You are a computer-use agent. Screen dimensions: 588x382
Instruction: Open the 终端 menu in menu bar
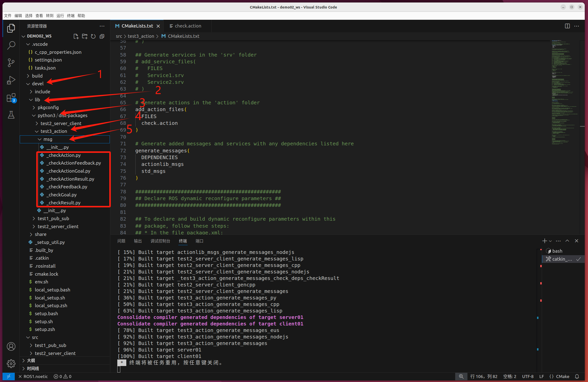(71, 16)
